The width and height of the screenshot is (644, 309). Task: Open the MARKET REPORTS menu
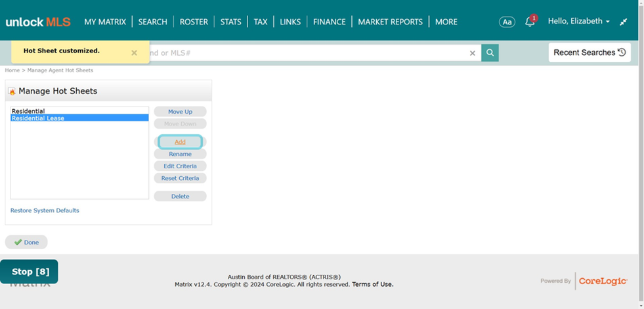(390, 22)
